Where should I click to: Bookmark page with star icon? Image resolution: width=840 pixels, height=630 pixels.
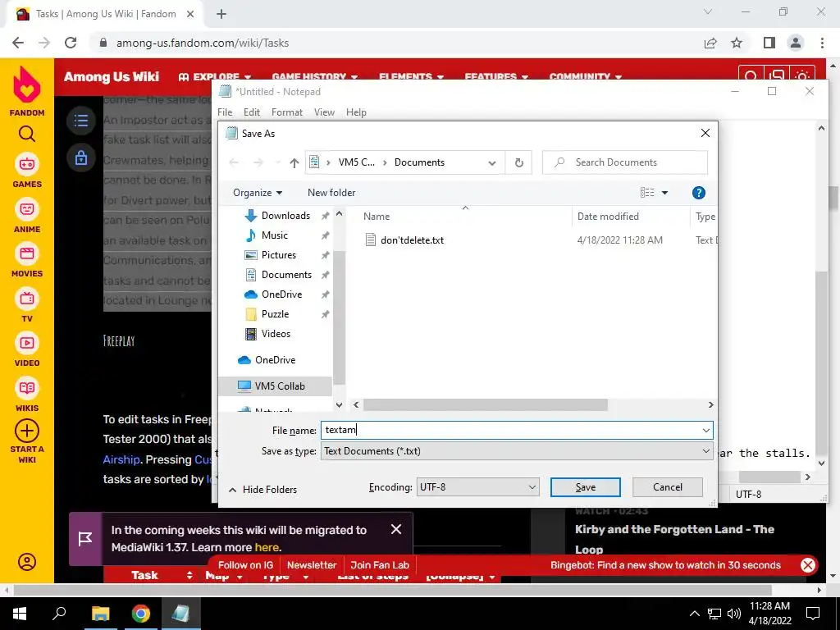[737, 43]
